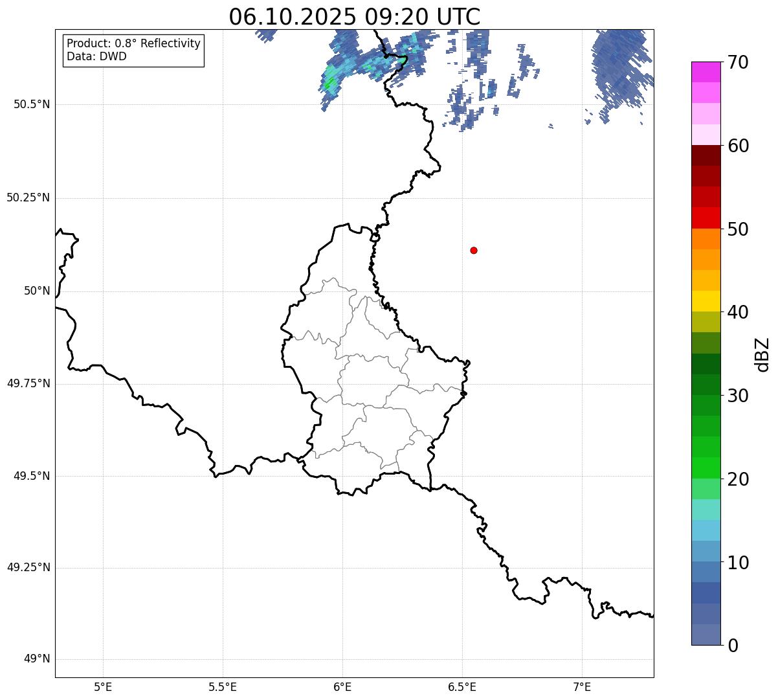Image resolution: width=778 pixels, height=700 pixels.
Task: Click the 49.25°N latitude label
Action: pyautogui.click(x=28, y=567)
